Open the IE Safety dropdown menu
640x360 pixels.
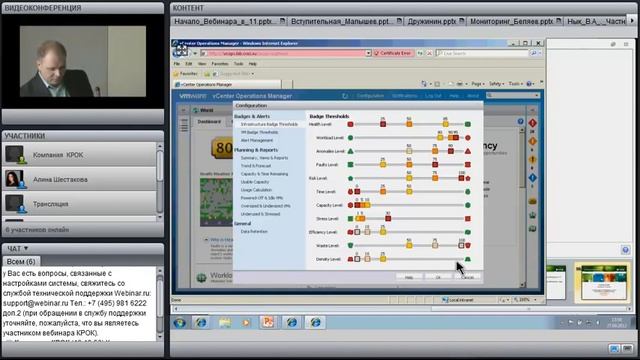(496, 84)
